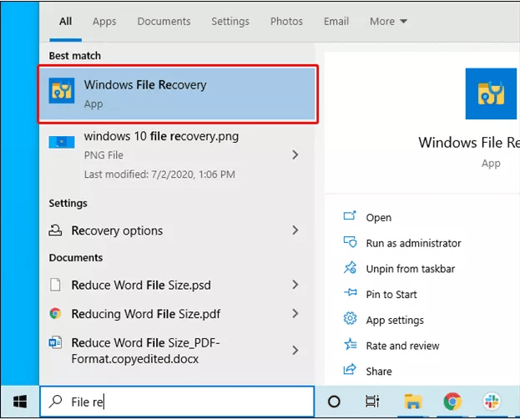Click Chrome icon beside Reducing Word File Size.pdf

55,313
